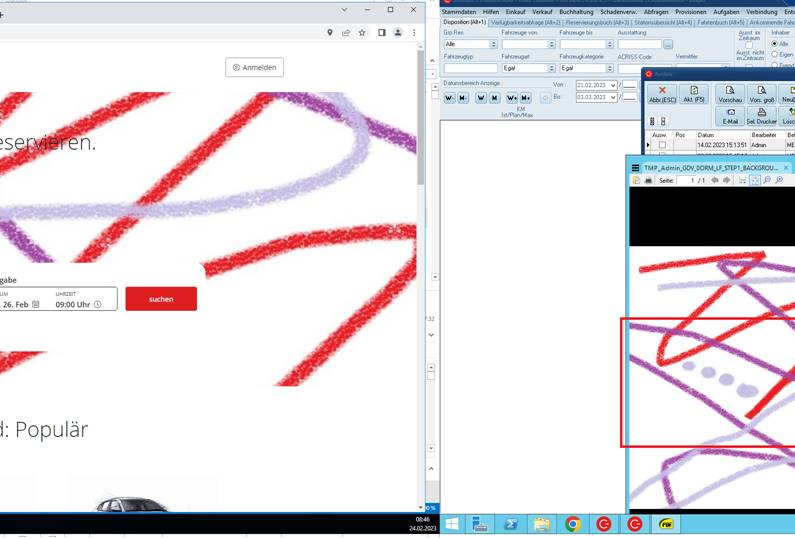Open the 'Von' date dropdown
Image resolution: width=795 pixels, height=538 pixels.
613,86
